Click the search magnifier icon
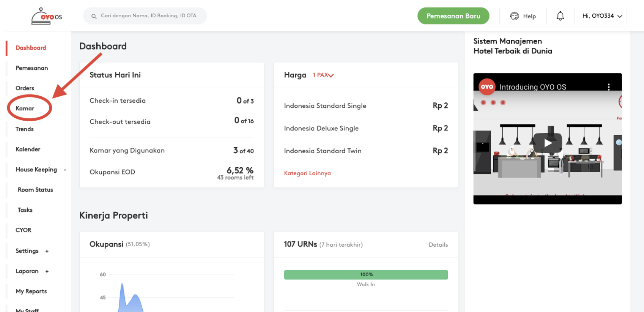This screenshot has width=644, height=312. [x=94, y=16]
